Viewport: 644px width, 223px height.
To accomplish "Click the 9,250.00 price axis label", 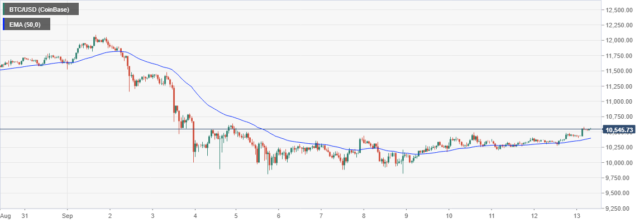I will pyautogui.click(x=619, y=209).
